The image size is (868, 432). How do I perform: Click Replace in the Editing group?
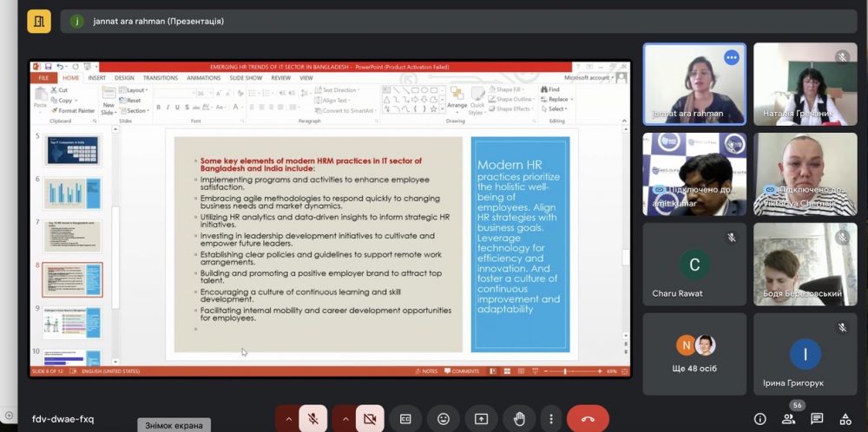coord(556,100)
